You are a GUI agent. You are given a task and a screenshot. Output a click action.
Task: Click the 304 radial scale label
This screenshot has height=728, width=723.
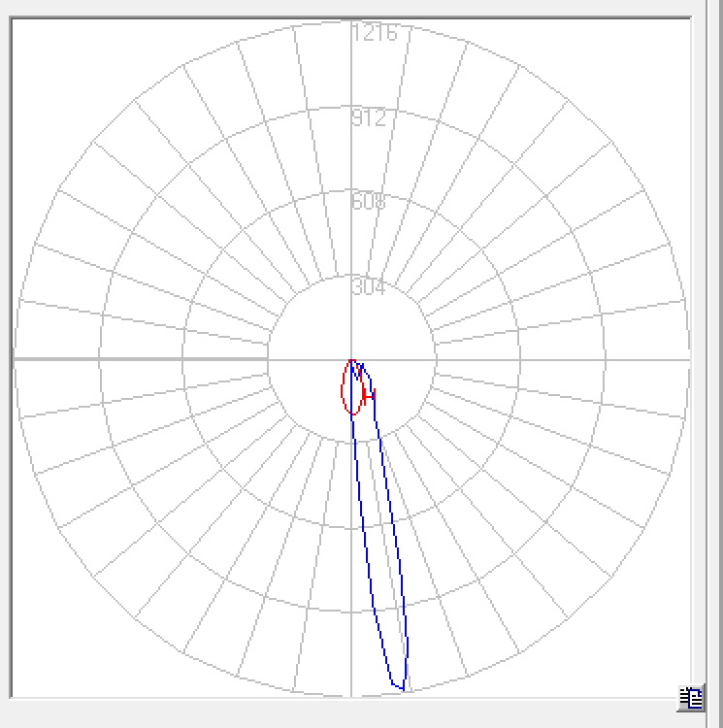point(370,287)
